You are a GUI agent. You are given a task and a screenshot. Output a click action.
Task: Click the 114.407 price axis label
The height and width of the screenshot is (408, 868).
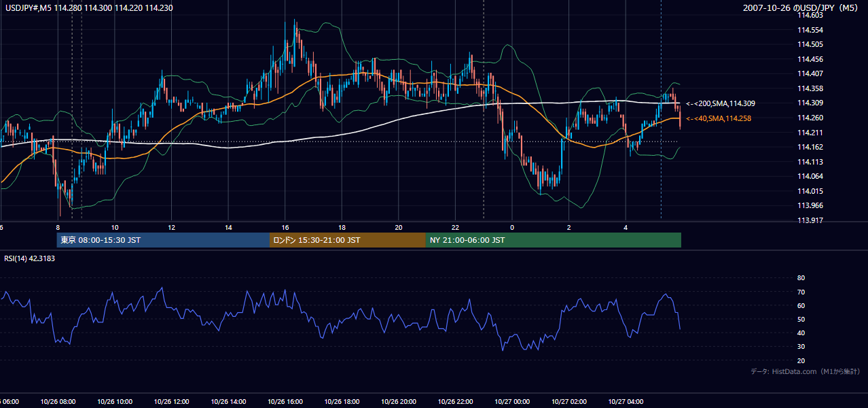point(810,73)
